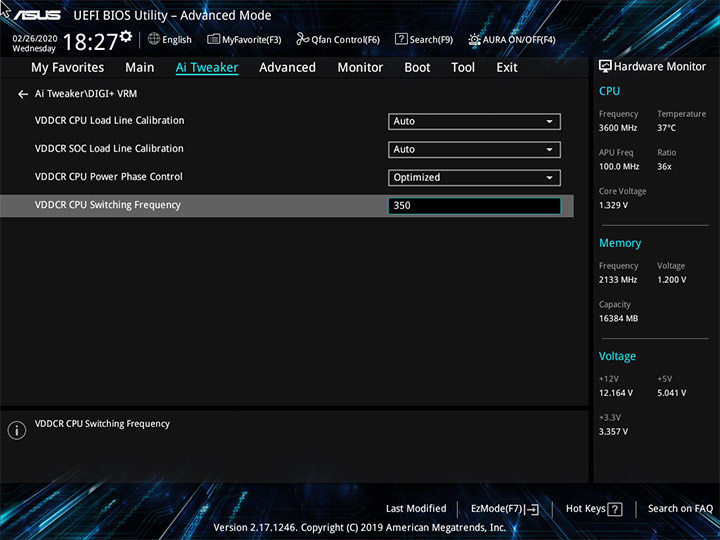Open VDDCR CPU Power Phase Control dropdown
The height and width of the screenshot is (540, 720).
tap(474, 178)
